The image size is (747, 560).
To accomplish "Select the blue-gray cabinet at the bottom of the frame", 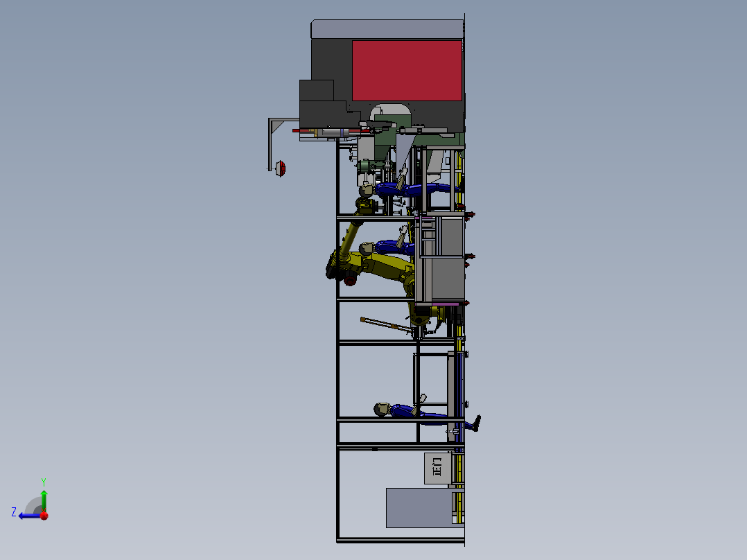I will (x=419, y=507).
